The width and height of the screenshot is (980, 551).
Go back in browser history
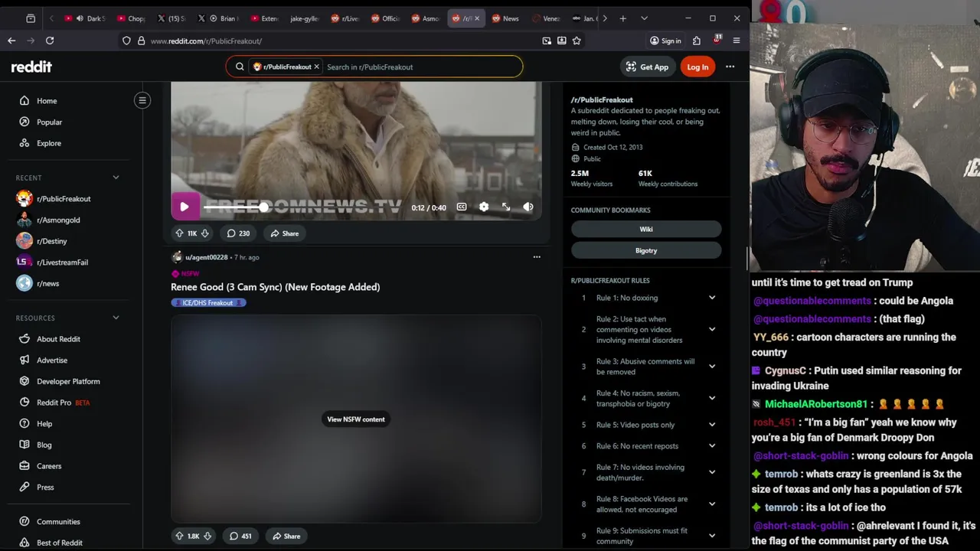click(11, 41)
